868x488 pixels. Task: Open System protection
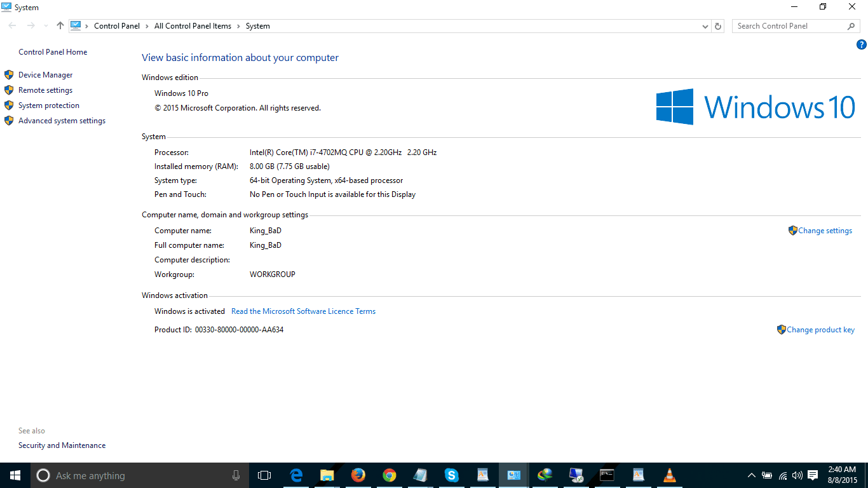(49, 105)
